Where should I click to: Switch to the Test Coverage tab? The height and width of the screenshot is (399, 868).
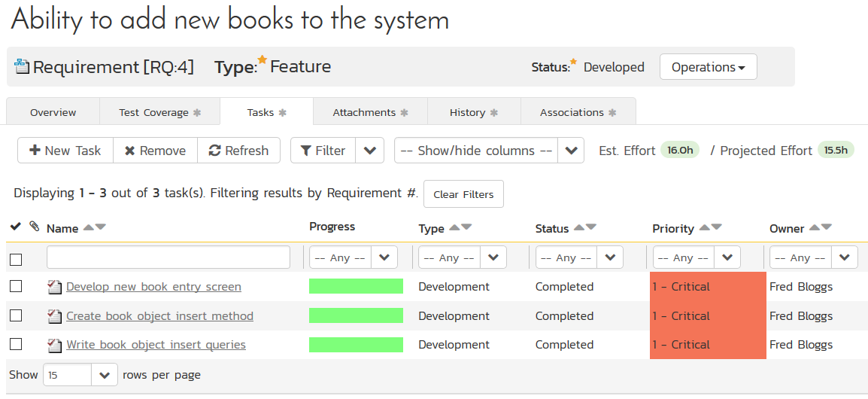point(159,112)
